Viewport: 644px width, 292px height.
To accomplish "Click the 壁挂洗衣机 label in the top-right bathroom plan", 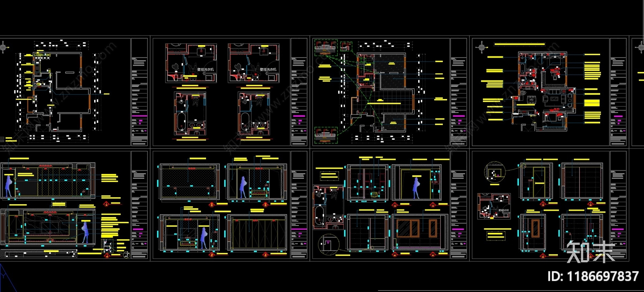I will coord(268,70).
